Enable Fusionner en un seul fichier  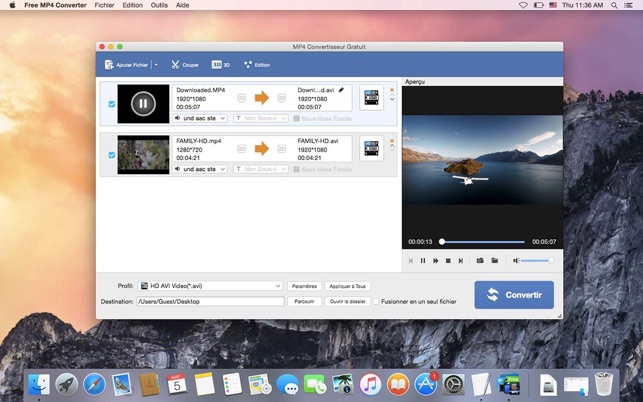click(376, 302)
